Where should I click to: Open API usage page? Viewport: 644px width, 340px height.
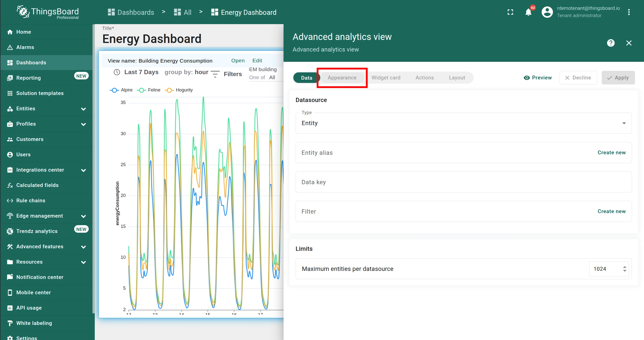46,308
